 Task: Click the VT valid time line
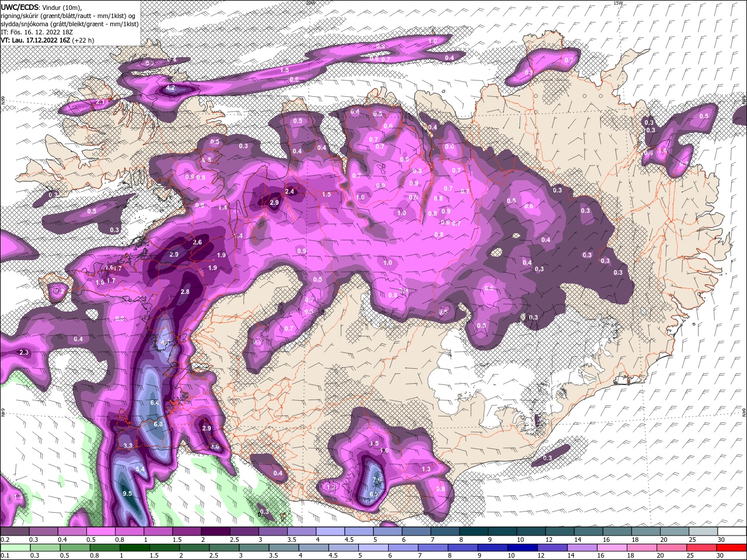click(x=47, y=40)
